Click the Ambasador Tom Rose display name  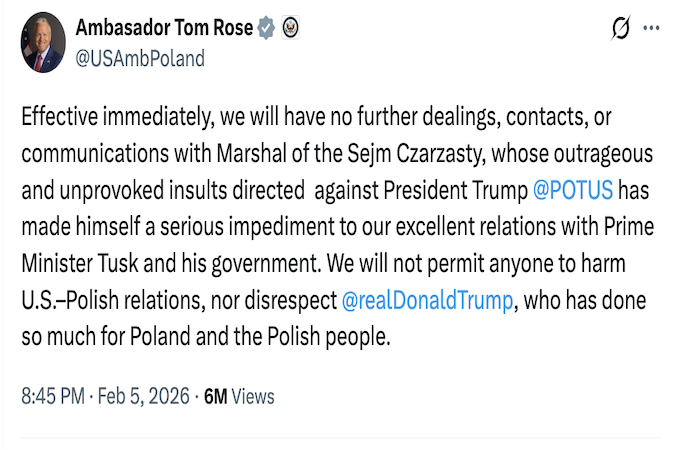tap(164, 28)
